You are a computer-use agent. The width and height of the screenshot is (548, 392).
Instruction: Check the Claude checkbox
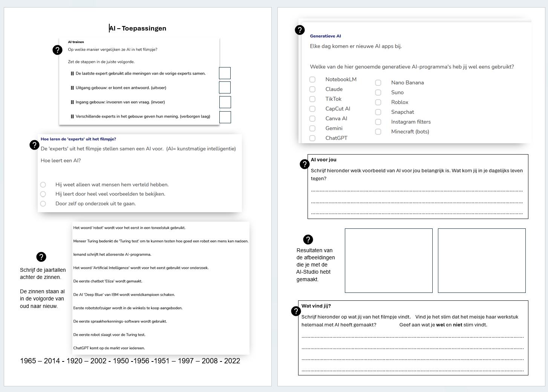(312, 89)
